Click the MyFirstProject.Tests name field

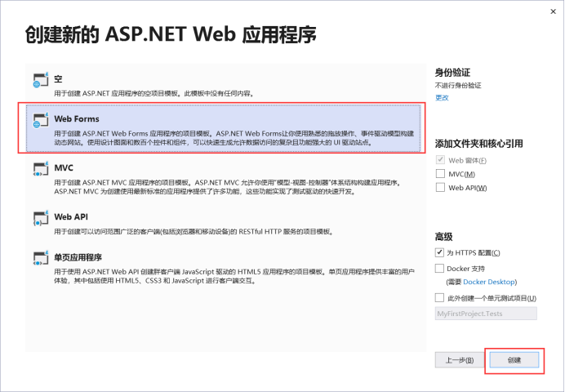(486, 314)
